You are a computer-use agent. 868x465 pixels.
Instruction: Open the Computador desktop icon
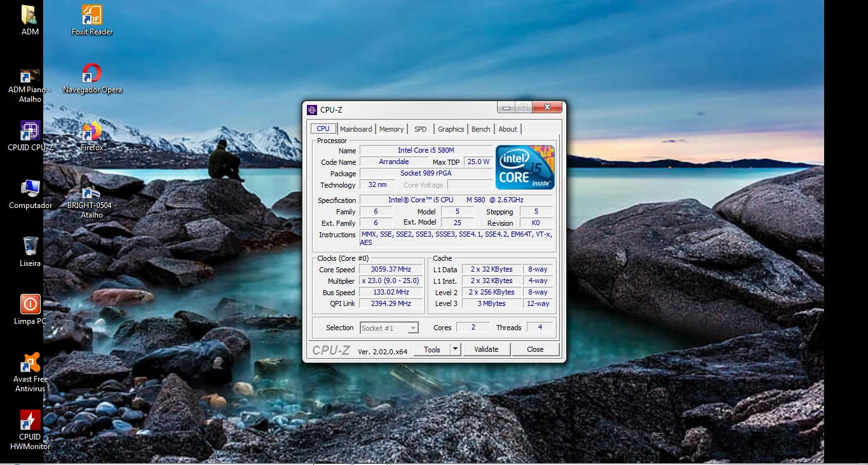tap(30, 189)
